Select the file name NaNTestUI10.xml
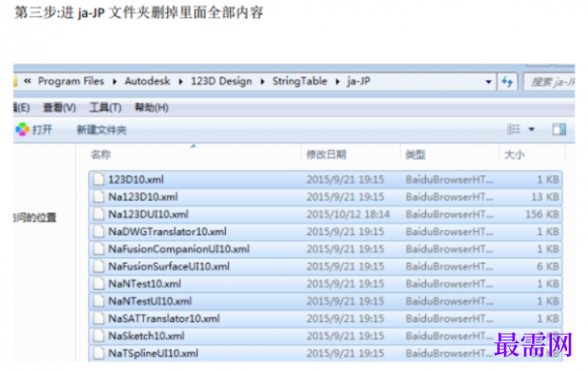The height and width of the screenshot is (371, 588). coord(149,301)
